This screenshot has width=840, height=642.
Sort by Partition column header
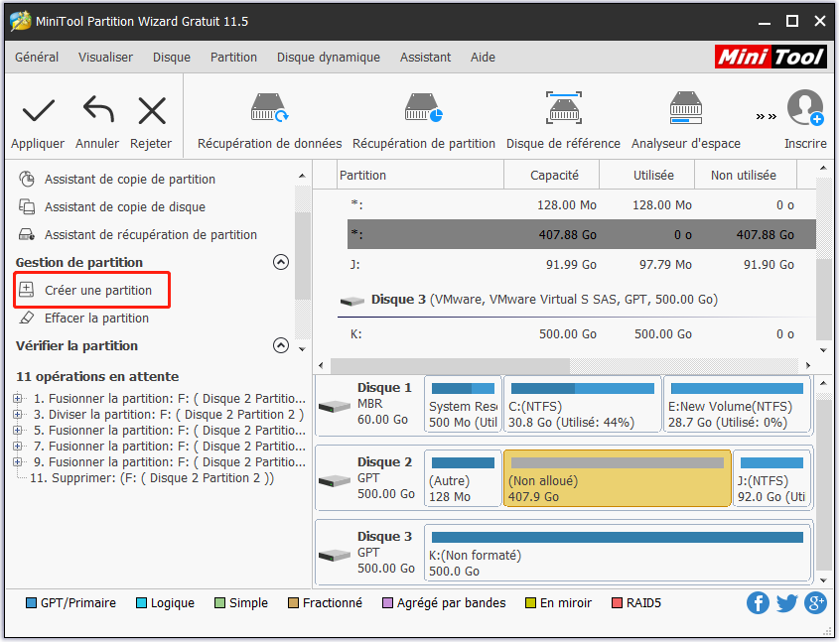[x=421, y=175]
